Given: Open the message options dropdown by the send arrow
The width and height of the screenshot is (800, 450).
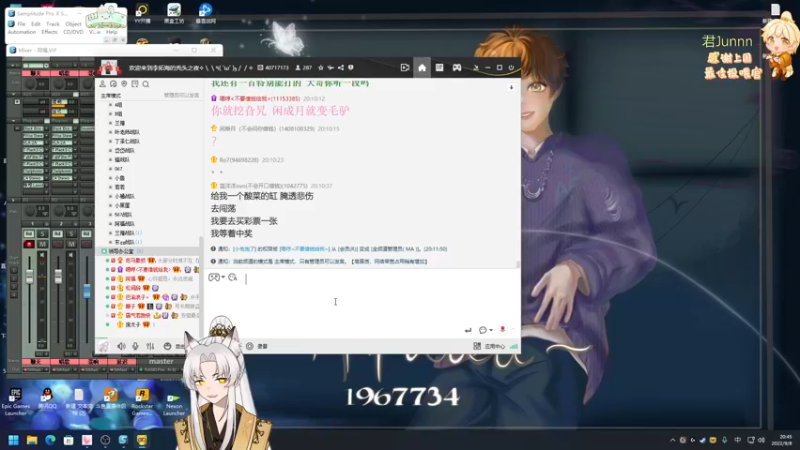Looking at the screenshot, I should (x=491, y=330).
